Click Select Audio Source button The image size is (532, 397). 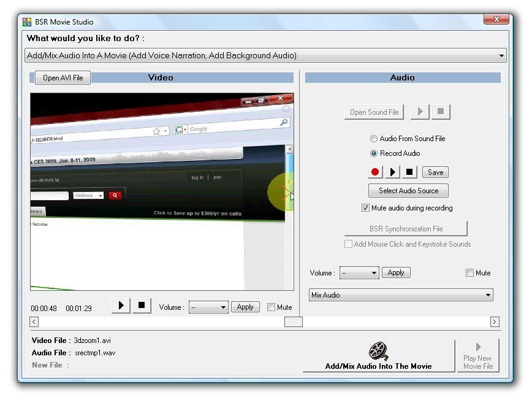(x=408, y=191)
